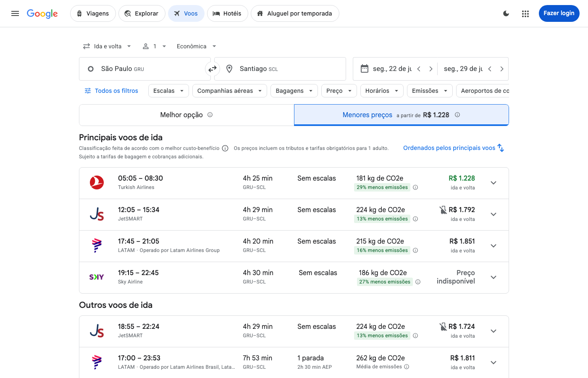Open the passenger count dropdown
The image size is (588, 378).
155,46
